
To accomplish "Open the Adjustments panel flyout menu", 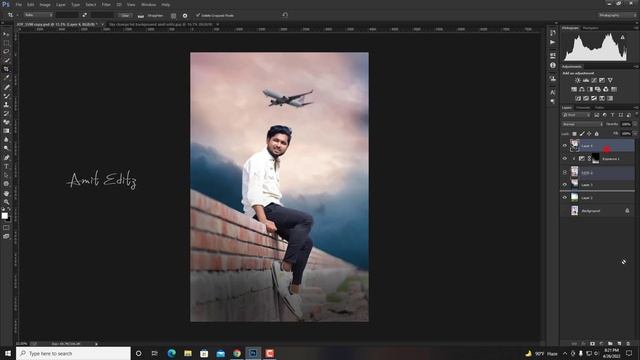I will (636, 67).
